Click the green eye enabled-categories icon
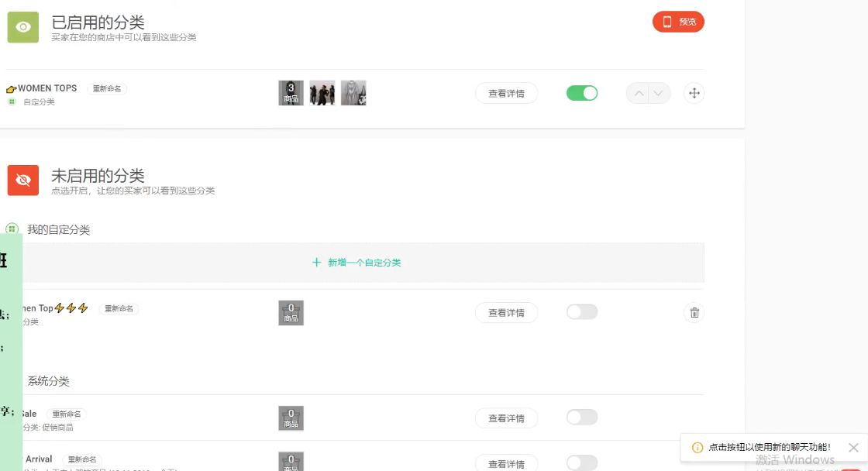868x471 pixels. [23, 27]
